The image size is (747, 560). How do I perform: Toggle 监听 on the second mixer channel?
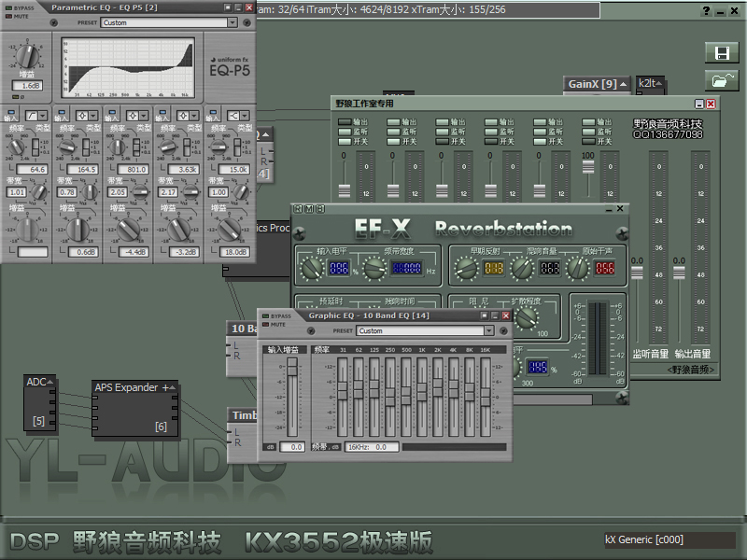(x=393, y=132)
